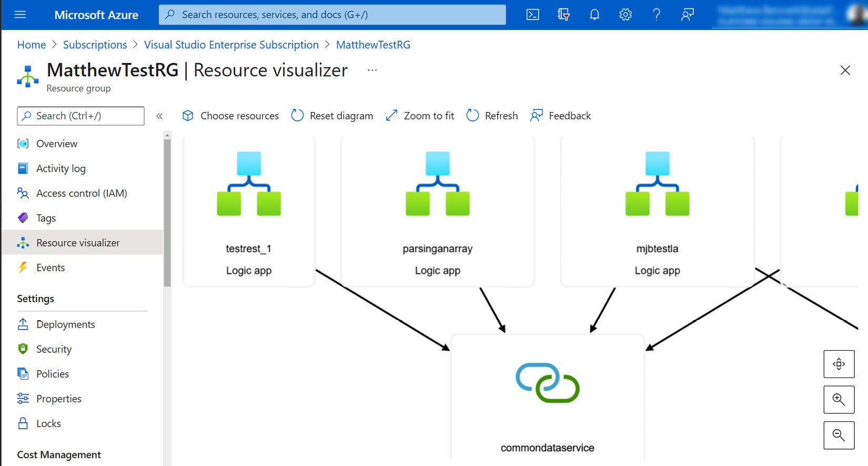Viewport: 868px width, 466px height.
Task: Zoom in on the diagram
Action: pyautogui.click(x=839, y=400)
